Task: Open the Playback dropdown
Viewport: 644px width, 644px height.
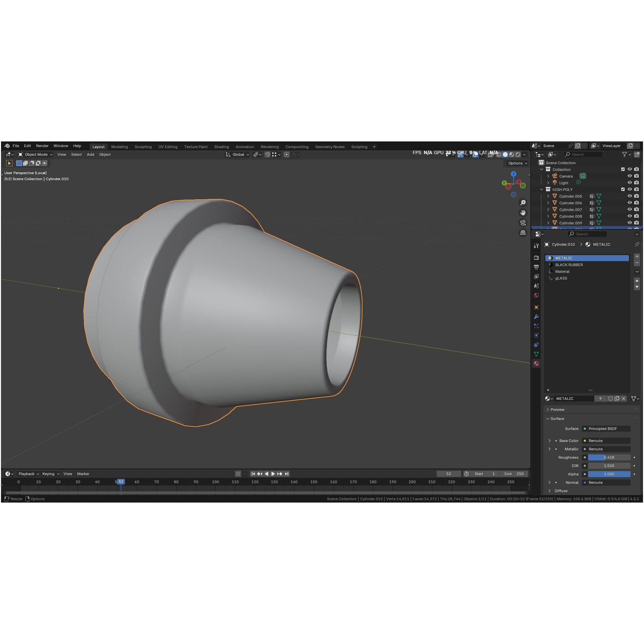Action: pyautogui.click(x=28, y=474)
